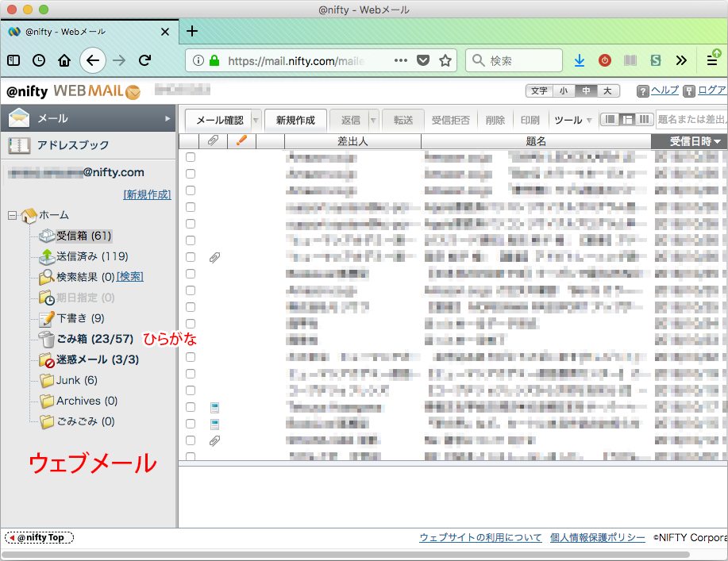Screen dimensions: 728x561
Task: Click the browser reload icon
Action: pos(144,60)
